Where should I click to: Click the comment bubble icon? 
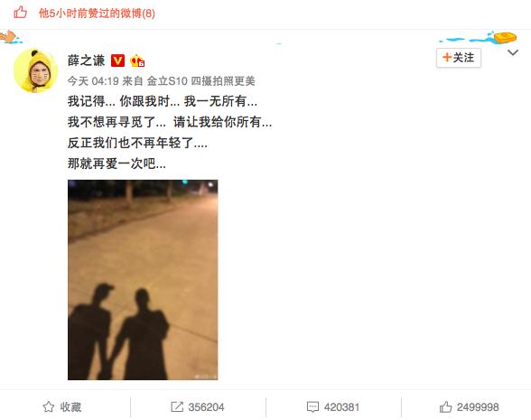(x=312, y=406)
